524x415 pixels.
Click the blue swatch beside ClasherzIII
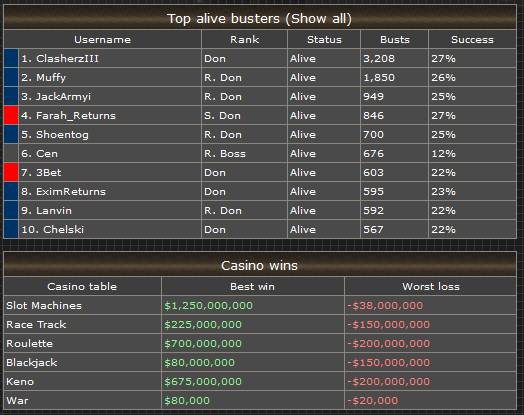point(11,58)
